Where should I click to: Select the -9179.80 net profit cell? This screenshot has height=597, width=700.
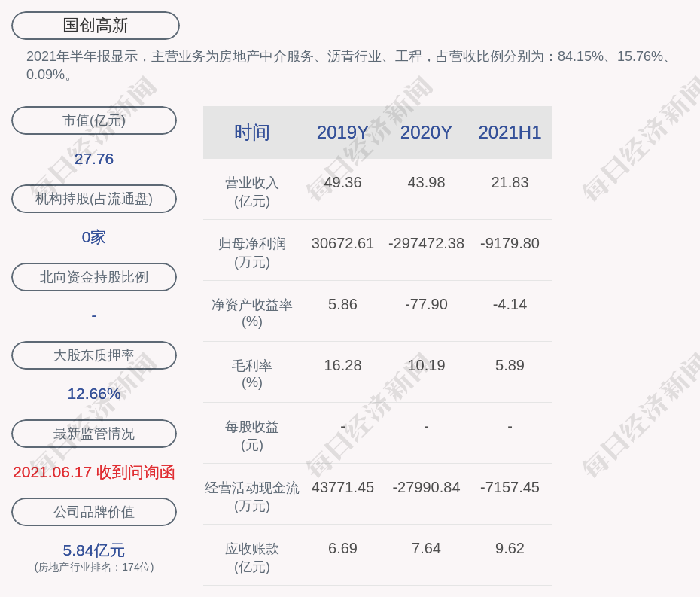tap(510, 243)
